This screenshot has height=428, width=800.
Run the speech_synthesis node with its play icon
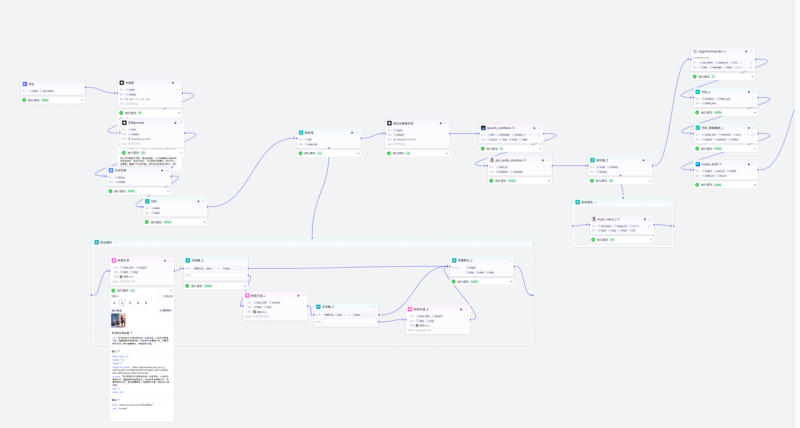[x=534, y=128]
